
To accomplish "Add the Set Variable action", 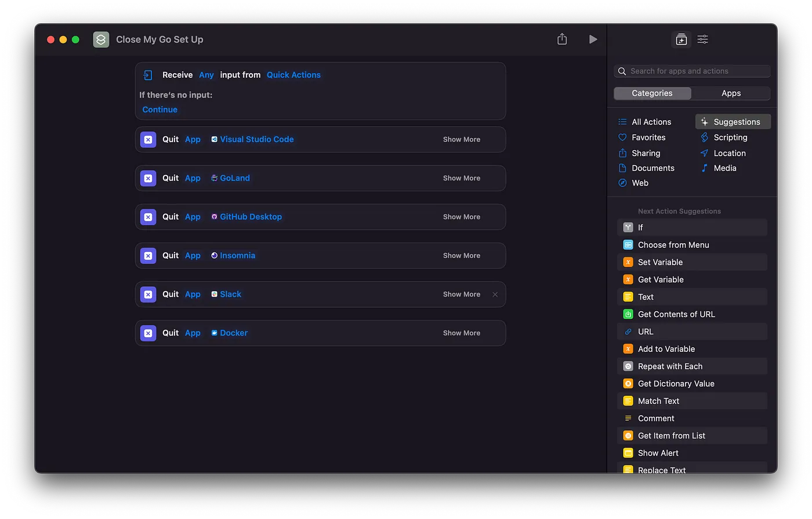I will click(x=693, y=262).
